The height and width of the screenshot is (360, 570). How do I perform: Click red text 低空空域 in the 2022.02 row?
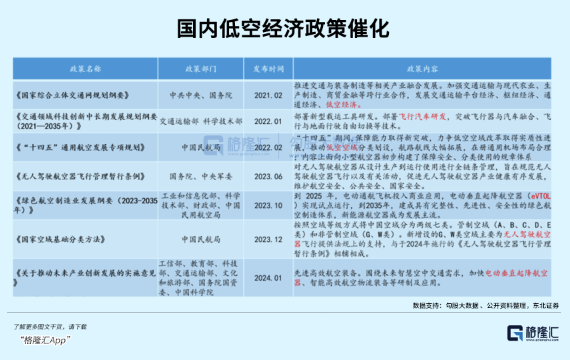tap(342, 148)
